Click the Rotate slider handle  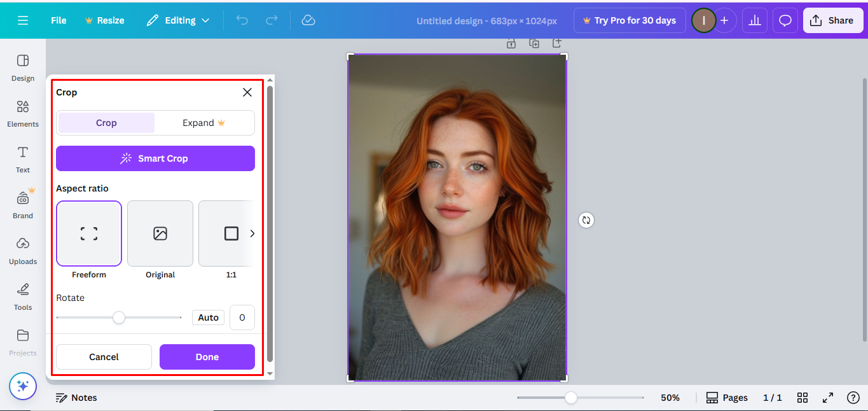pyautogui.click(x=119, y=317)
